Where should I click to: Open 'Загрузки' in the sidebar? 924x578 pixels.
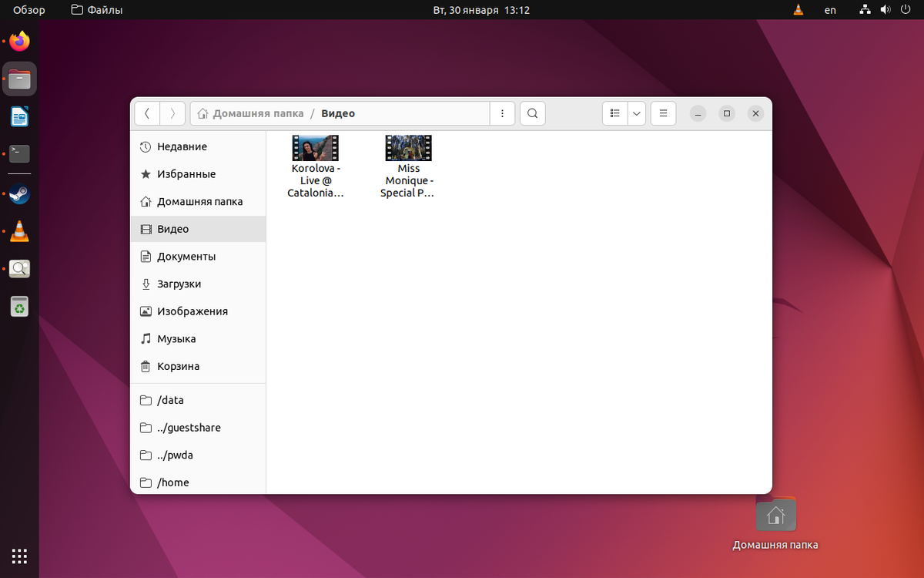point(198,284)
